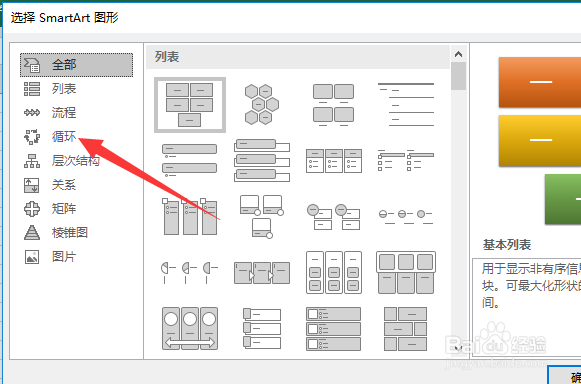This screenshot has height=384, width=581.
Task: Select the vertical picture list layout
Action: point(333,328)
